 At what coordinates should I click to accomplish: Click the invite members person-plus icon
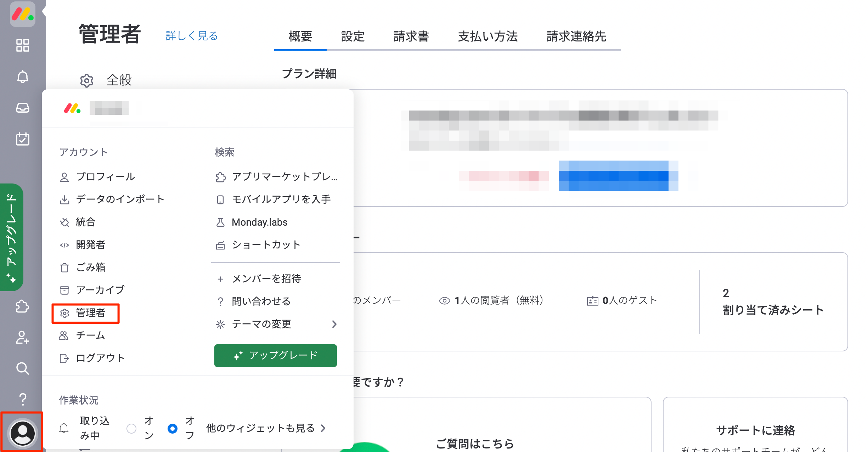click(x=23, y=337)
